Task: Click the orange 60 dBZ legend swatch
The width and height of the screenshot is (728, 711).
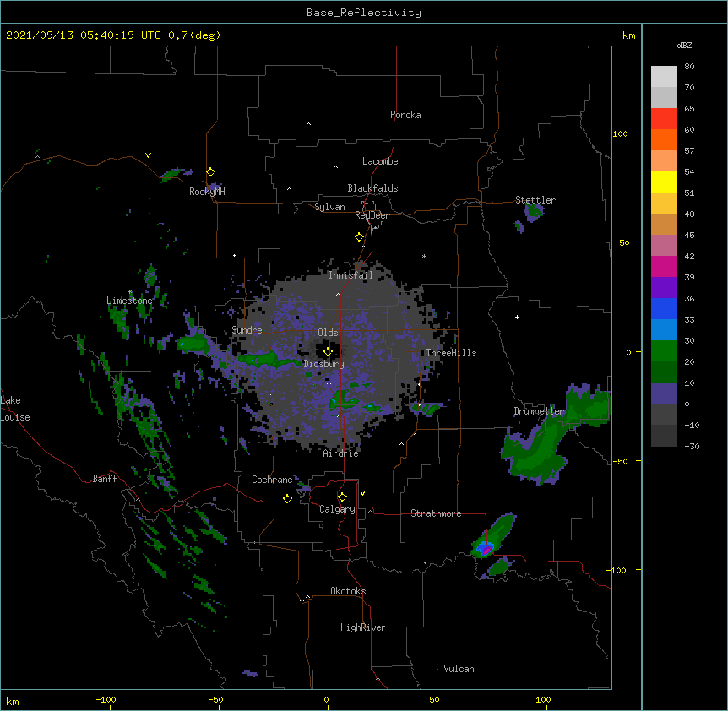Action: 664,139
